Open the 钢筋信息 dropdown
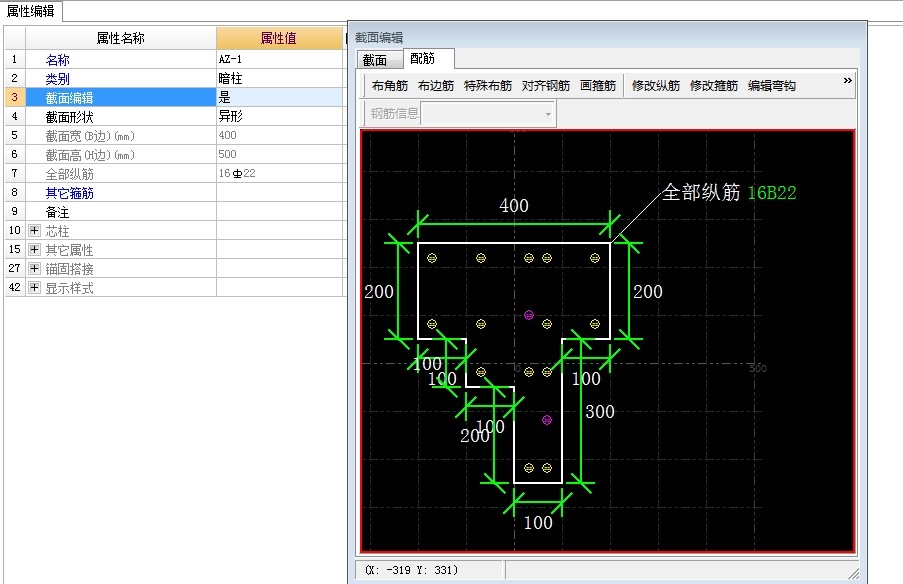Image resolution: width=903 pixels, height=584 pixels. pos(548,114)
